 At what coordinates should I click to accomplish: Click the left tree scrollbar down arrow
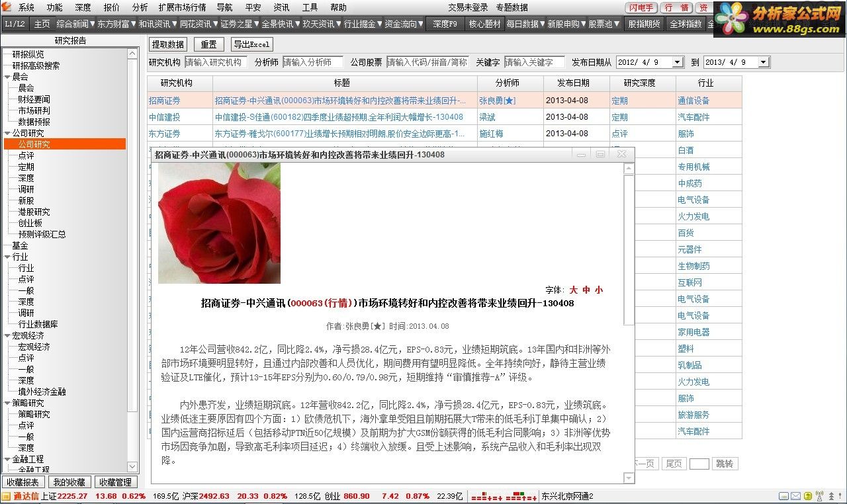(x=132, y=467)
